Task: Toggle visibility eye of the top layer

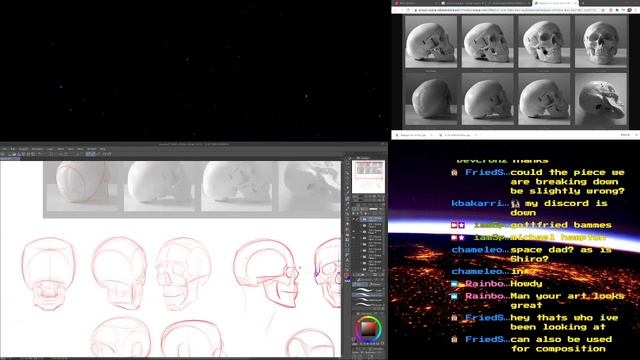Action: click(354, 219)
